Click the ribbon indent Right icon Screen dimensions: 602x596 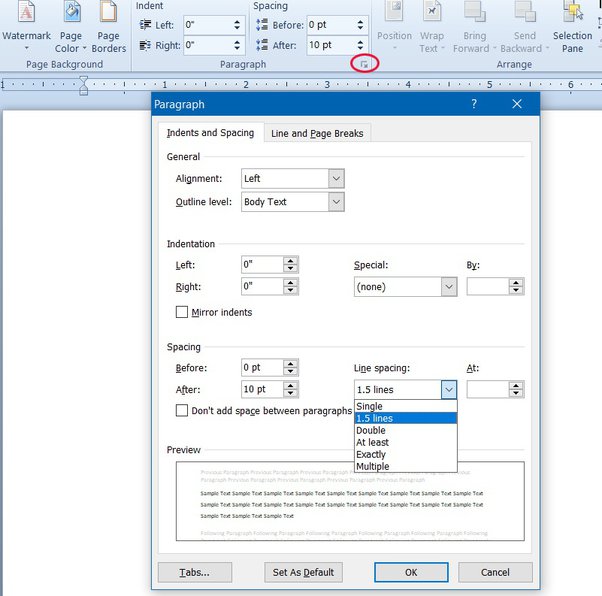point(145,45)
